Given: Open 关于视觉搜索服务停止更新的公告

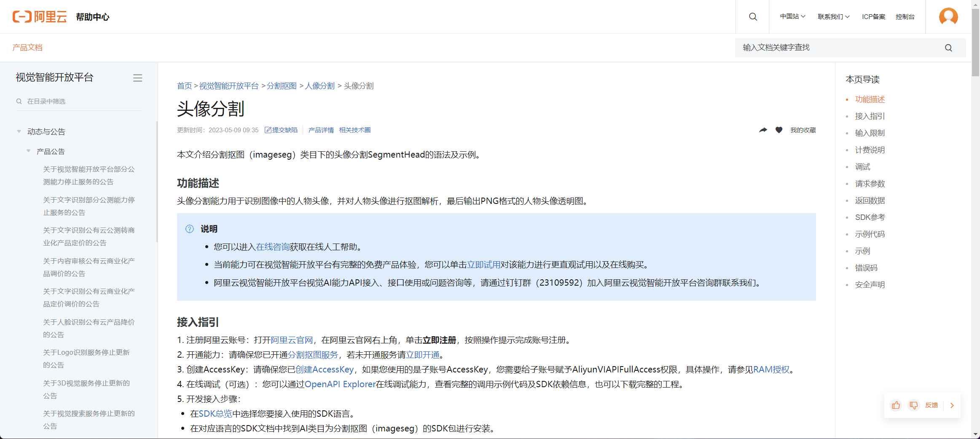Looking at the screenshot, I should [89, 420].
